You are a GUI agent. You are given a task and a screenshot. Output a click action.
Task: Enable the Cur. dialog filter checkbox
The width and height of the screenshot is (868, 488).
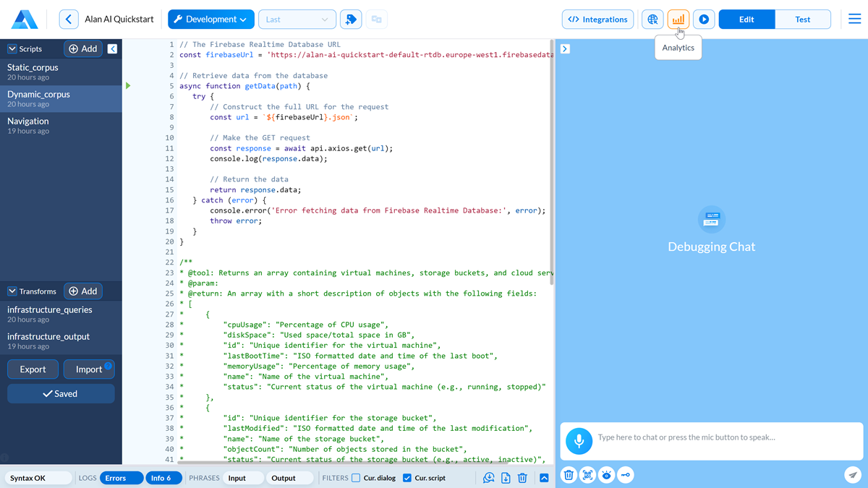[356, 478]
